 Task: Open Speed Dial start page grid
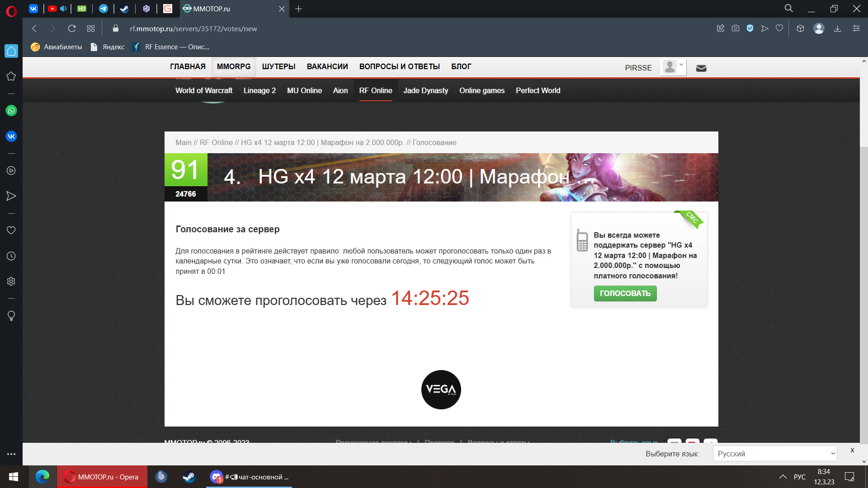click(x=91, y=28)
